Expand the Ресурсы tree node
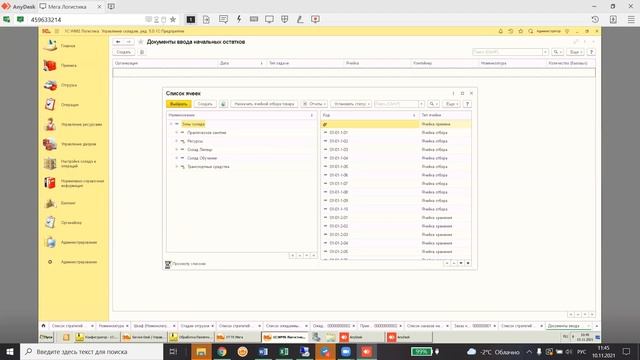 pos(177,141)
